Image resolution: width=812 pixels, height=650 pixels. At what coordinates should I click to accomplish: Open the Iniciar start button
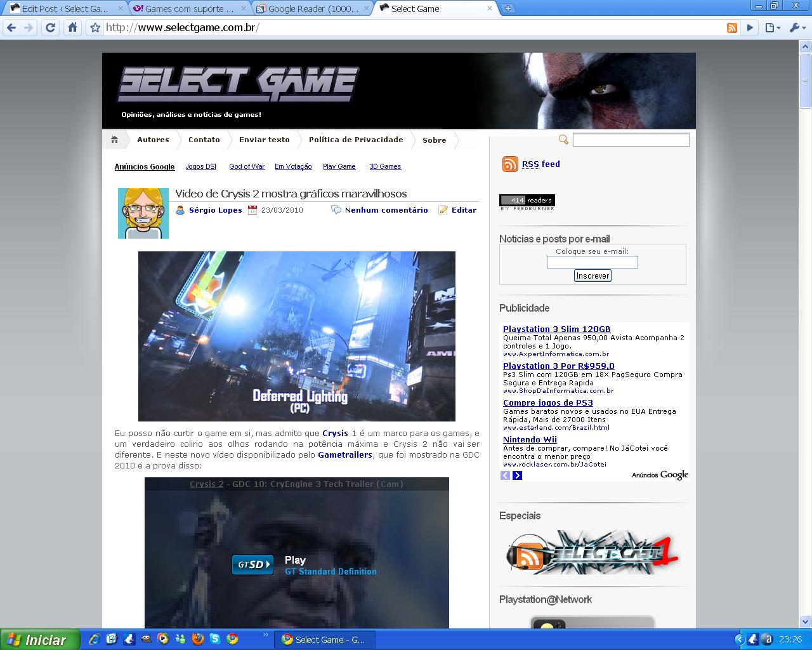click(40, 640)
